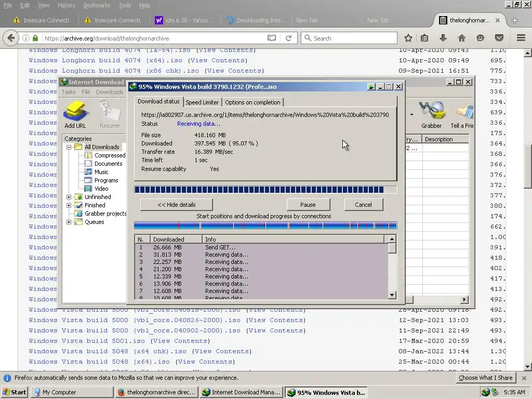The image size is (532, 399).
Task: Click IDM tray icon in system tray
Action: [x=486, y=392]
